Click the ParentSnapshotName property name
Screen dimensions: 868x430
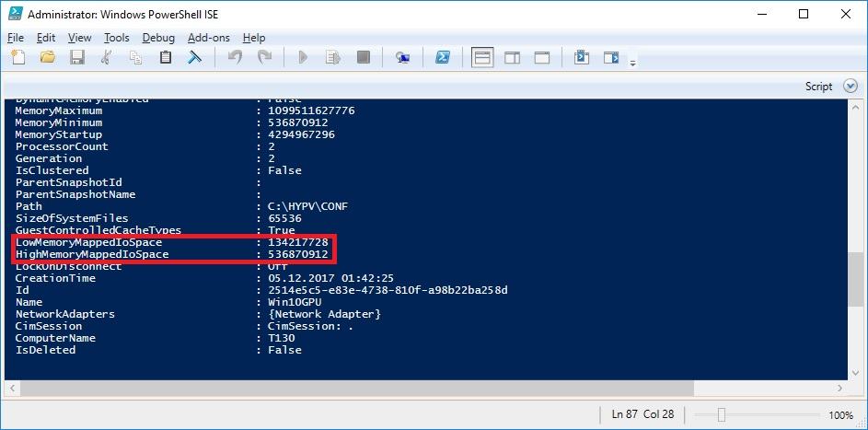click(x=75, y=194)
